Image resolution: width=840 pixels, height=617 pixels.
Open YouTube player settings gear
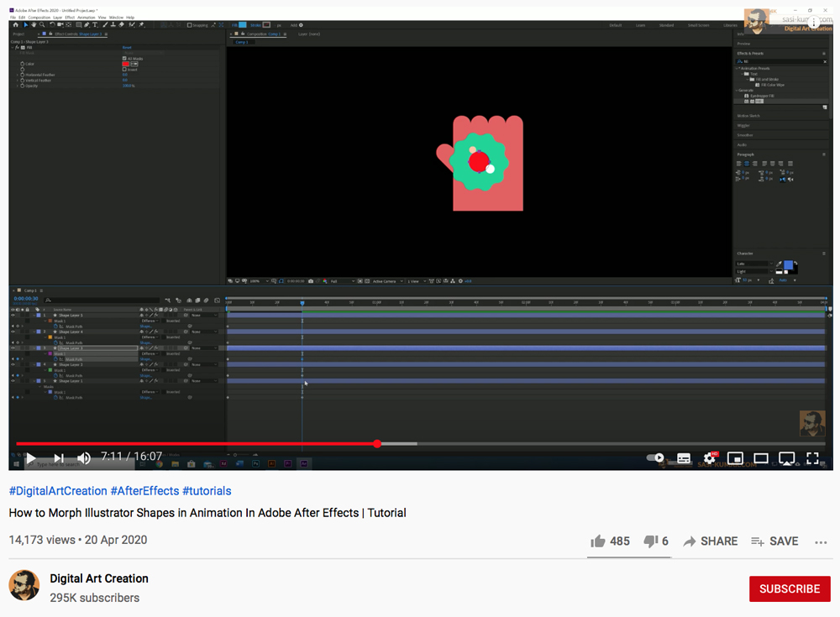click(710, 458)
